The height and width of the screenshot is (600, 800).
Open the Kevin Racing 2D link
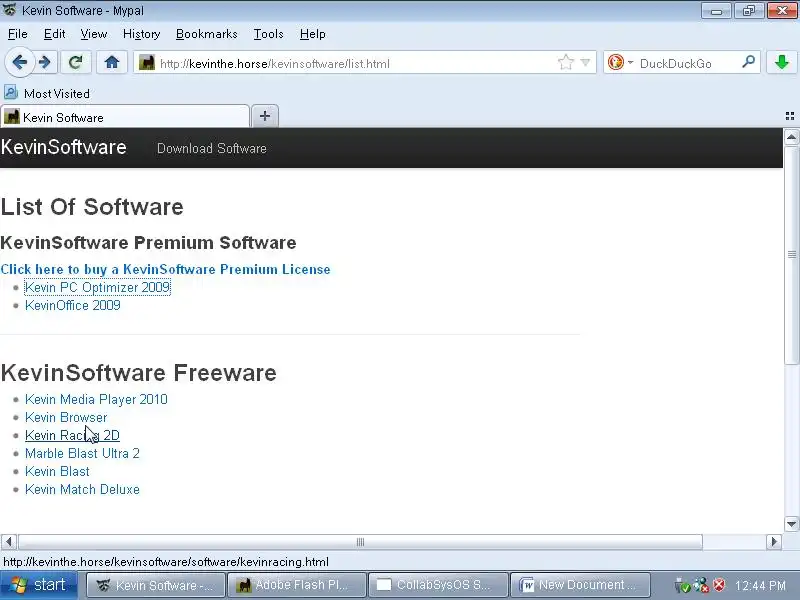coord(72,435)
